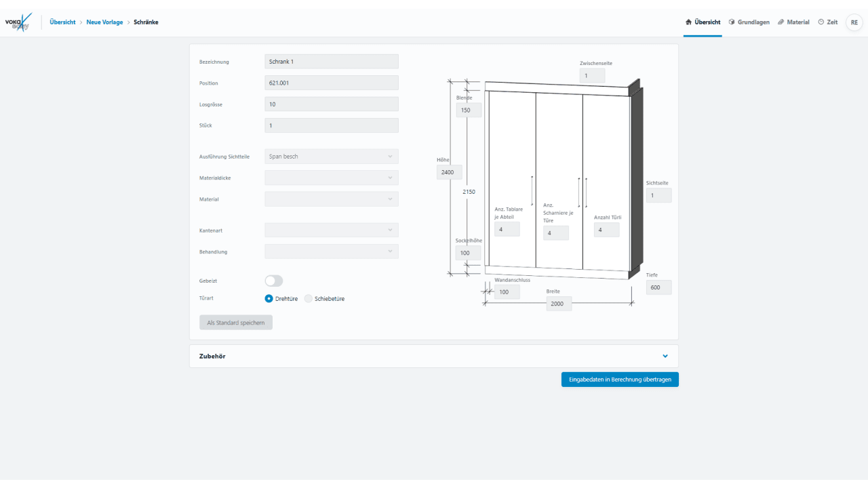This screenshot has height=488, width=868.
Task: Edit the Anzahl Türli field
Action: pyautogui.click(x=607, y=230)
